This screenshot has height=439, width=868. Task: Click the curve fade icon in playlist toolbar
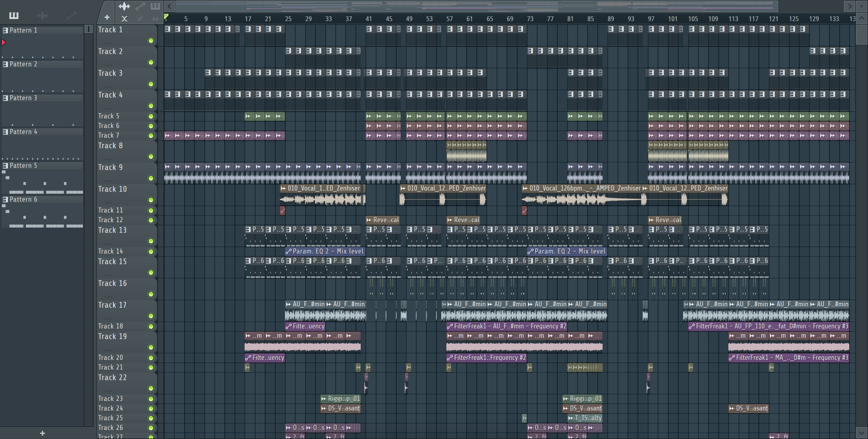[x=140, y=19]
